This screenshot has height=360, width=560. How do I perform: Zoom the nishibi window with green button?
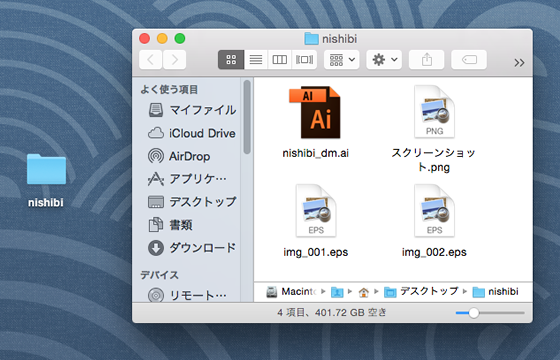click(x=180, y=39)
